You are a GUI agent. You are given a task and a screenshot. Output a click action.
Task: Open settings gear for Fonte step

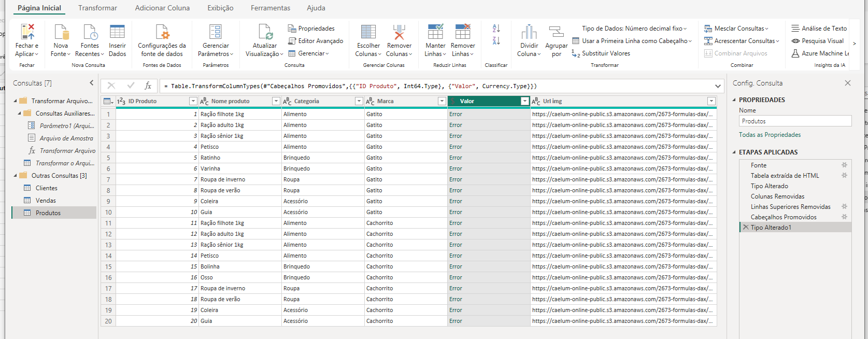844,165
